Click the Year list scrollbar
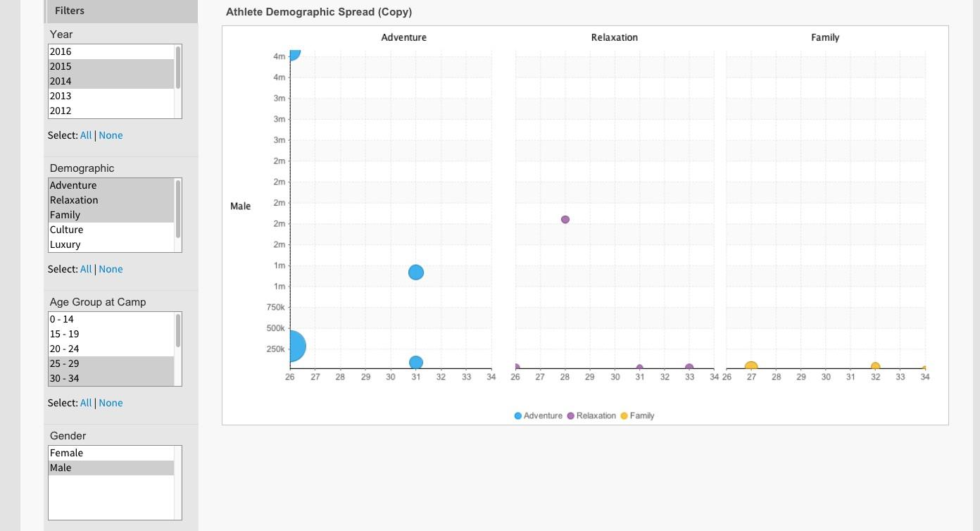The height and width of the screenshot is (531, 980). [x=178, y=68]
